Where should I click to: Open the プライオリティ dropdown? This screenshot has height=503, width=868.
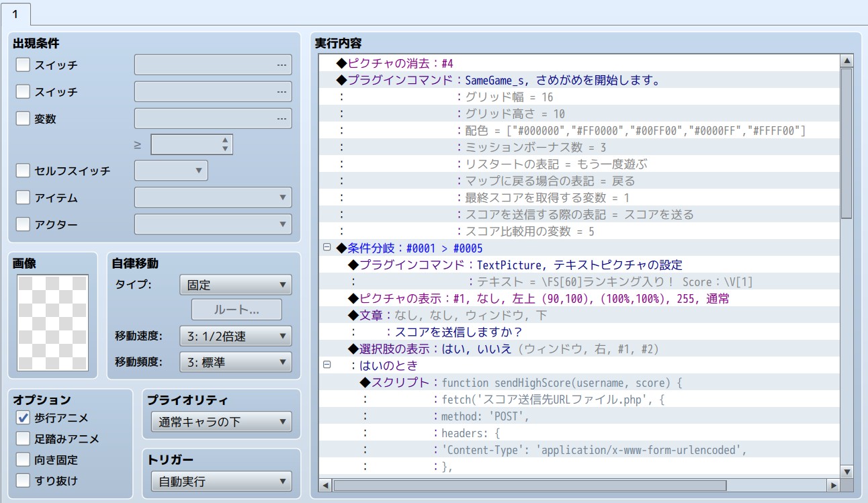coord(221,422)
